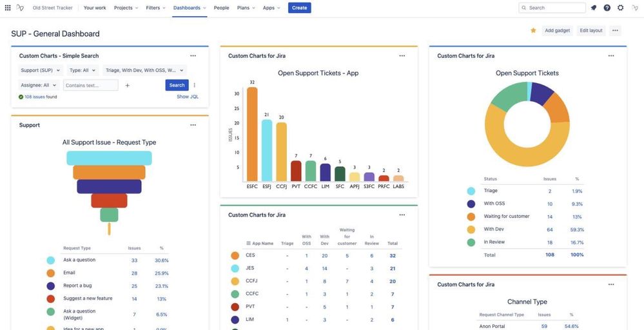Click the Edit layout button

point(591,30)
